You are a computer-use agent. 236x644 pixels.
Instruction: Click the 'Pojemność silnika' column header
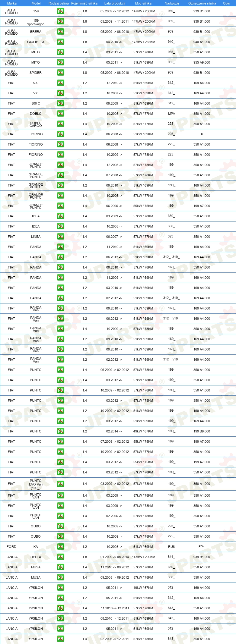pyautogui.click(x=84, y=3)
